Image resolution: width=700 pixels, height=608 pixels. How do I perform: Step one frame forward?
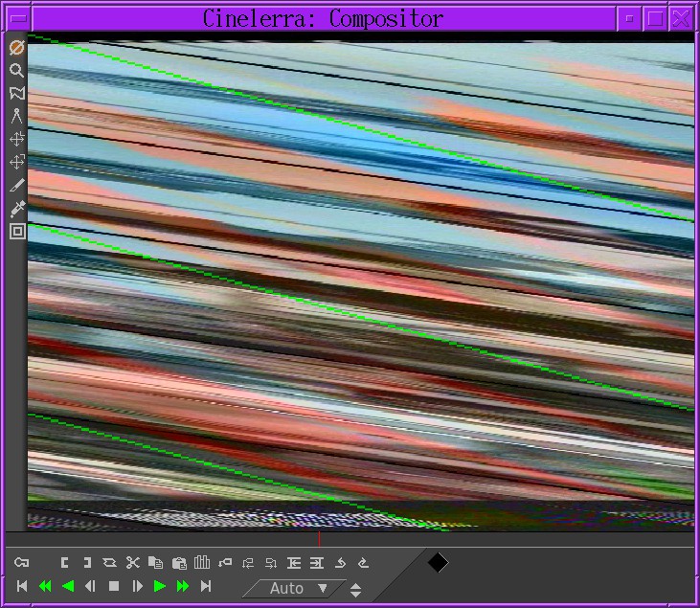(137, 586)
